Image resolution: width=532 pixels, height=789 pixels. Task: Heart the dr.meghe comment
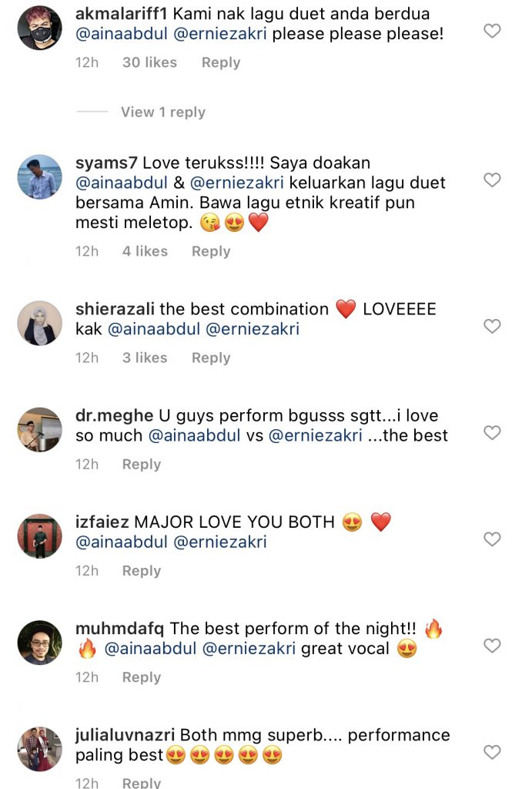tap(491, 433)
